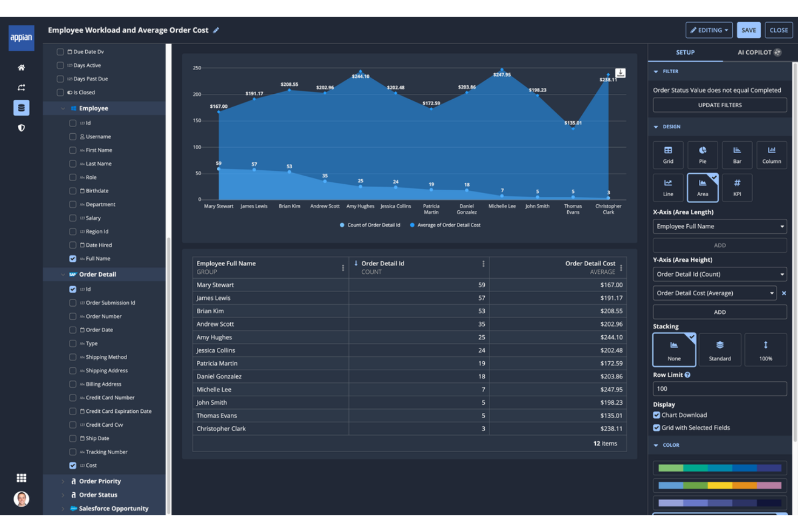The height and width of the screenshot is (532, 798).
Task: Open the Order Detail Cost (Average) dropdown
Action: click(715, 293)
